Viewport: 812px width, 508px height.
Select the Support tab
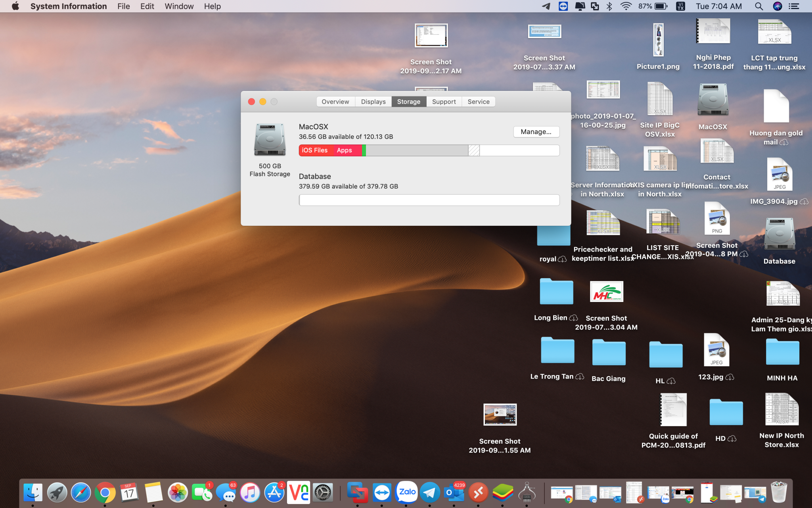tap(444, 102)
